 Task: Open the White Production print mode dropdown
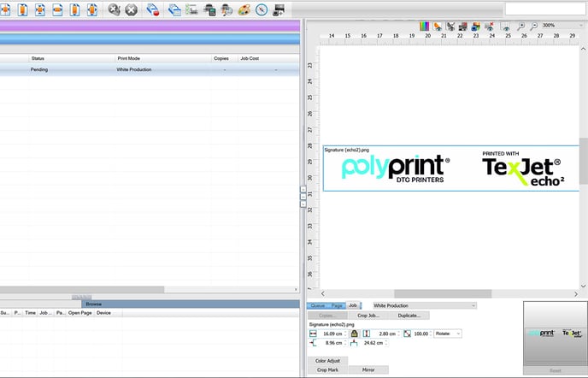425,305
